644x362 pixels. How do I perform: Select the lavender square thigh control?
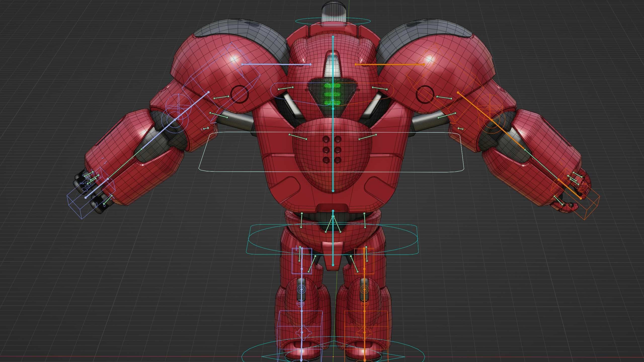pyautogui.click(x=302, y=261)
